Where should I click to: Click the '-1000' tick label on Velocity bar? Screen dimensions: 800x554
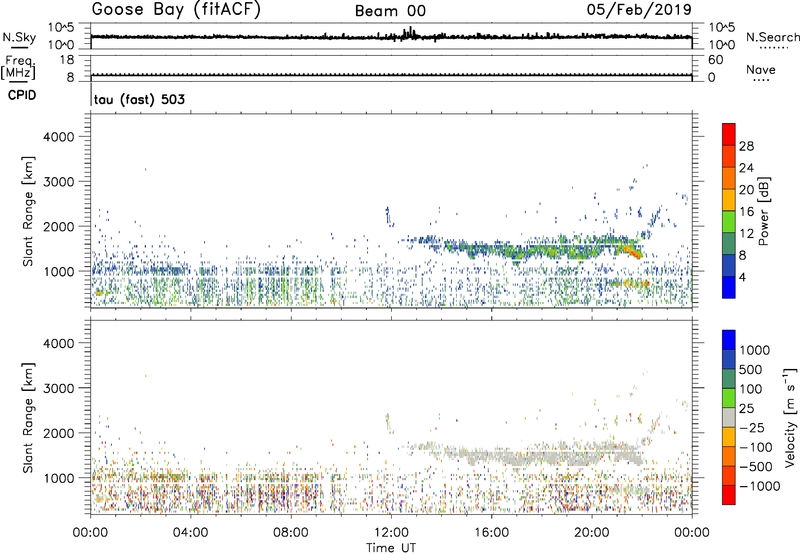pos(760,486)
